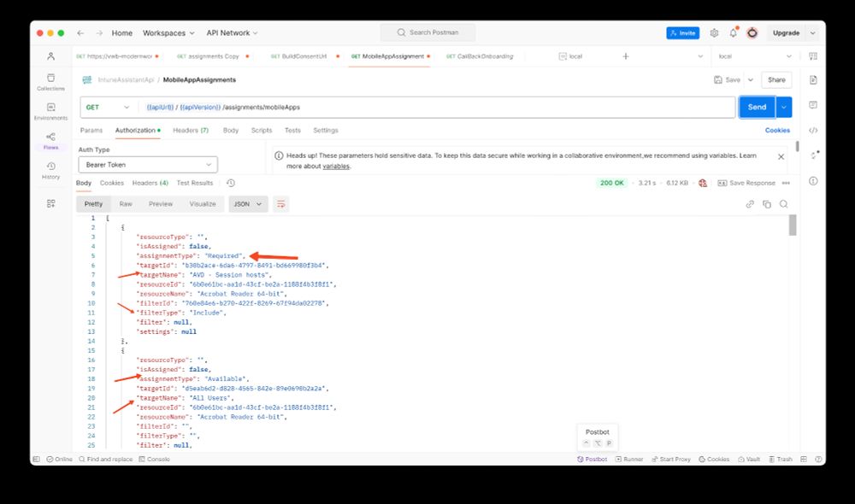Follow the variables link in the banner
This screenshot has height=504, width=855.
coord(336,167)
